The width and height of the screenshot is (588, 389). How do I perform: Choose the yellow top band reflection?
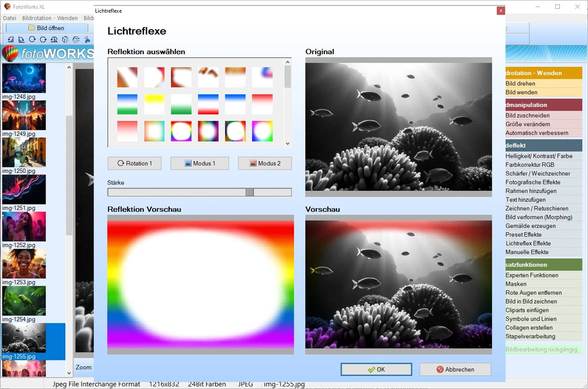(x=154, y=104)
